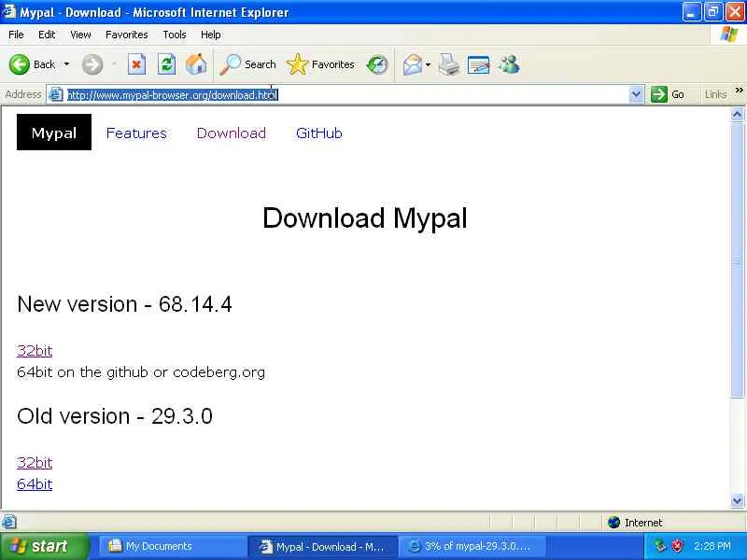The height and width of the screenshot is (560, 747).
Task: Select the 'Old version - 29.3.0' heading
Action: coord(114,416)
